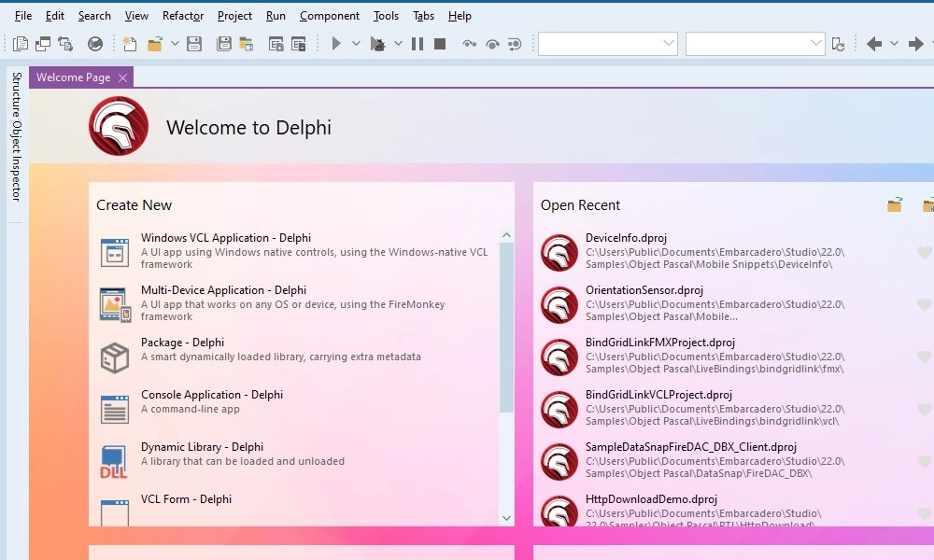Expand the dropdown next to the play icon
This screenshot has height=560, width=934.
click(x=356, y=44)
